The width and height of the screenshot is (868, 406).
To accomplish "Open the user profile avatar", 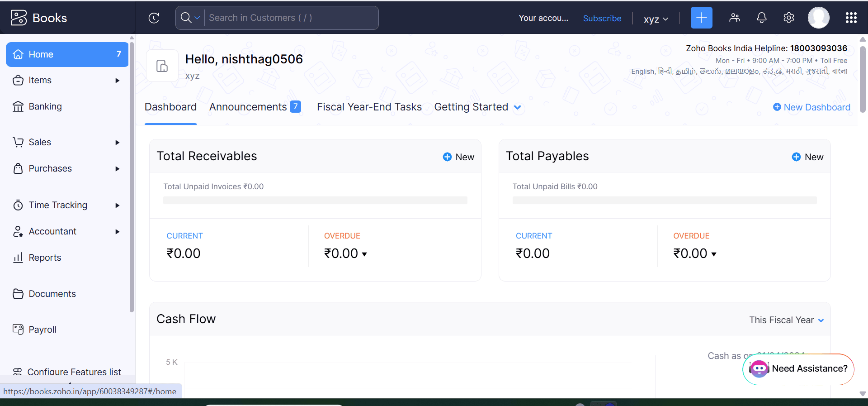I will point(819,18).
